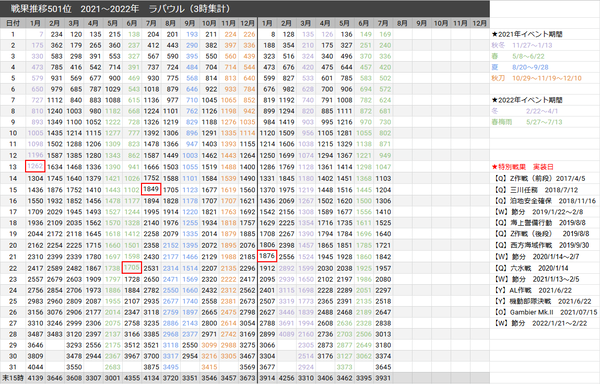Select the 末15時 row label
The width and height of the screenshot is (600, 384).
coord(12,378)
